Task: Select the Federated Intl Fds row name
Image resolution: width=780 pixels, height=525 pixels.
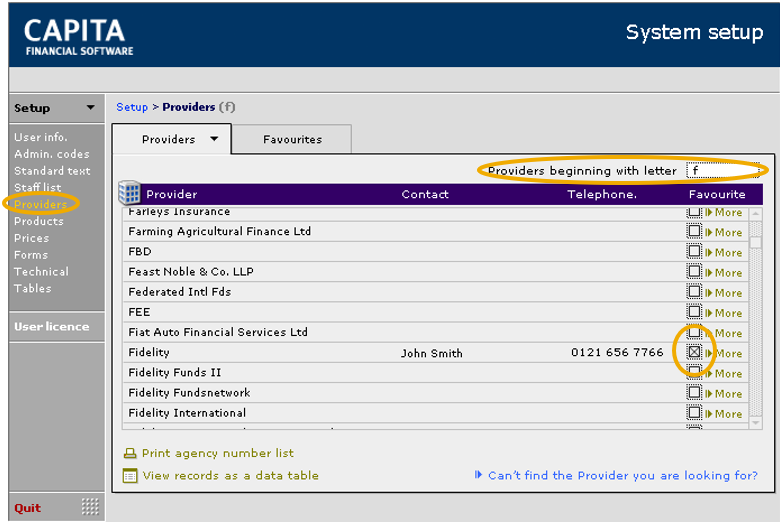Action: point(180,292)
